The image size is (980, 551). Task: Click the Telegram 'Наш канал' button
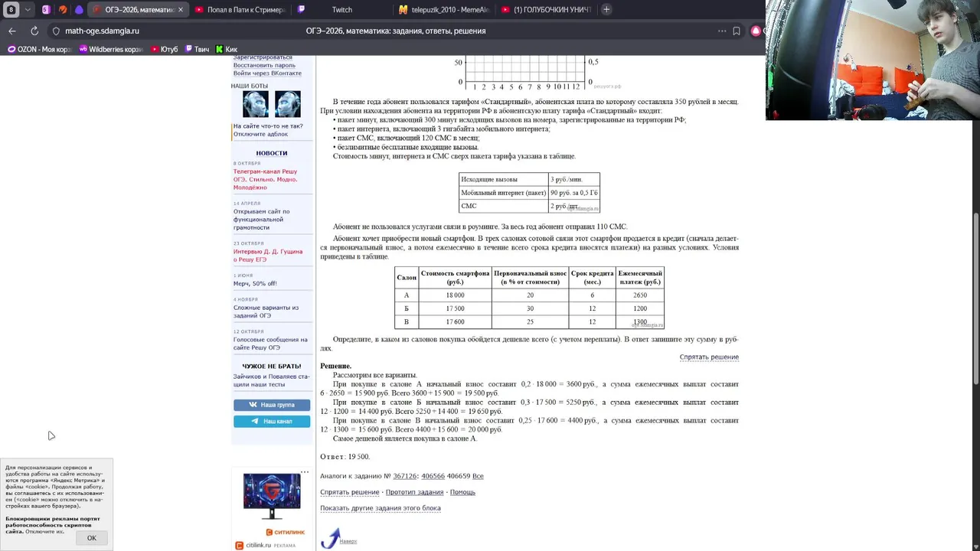272,421
